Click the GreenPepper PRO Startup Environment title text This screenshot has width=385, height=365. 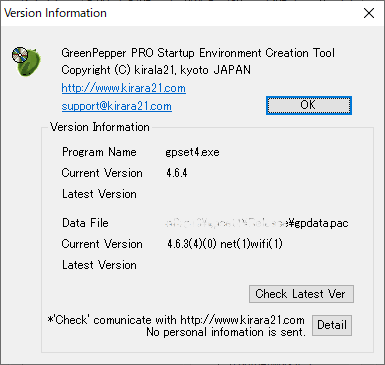(x=198, y=53)
